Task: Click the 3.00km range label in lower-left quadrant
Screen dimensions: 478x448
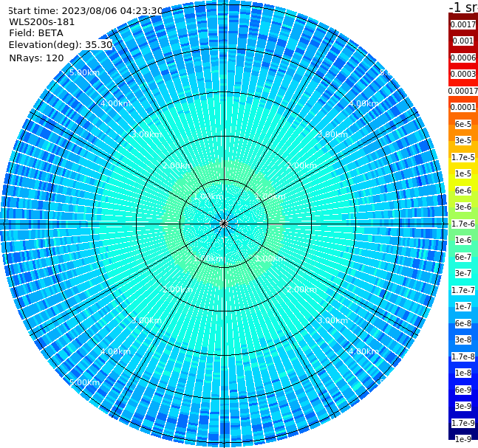Action: tap(146, 320)
